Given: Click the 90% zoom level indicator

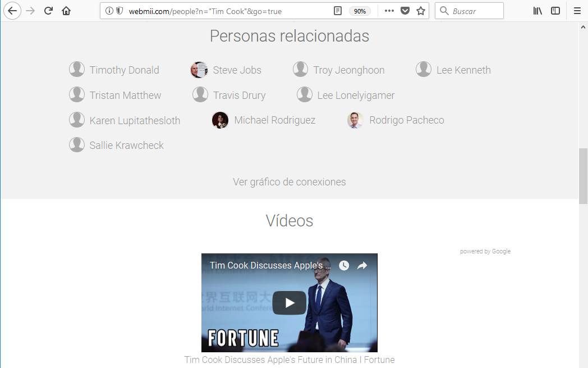Looking at the screenshot, I should click(360, 11).
